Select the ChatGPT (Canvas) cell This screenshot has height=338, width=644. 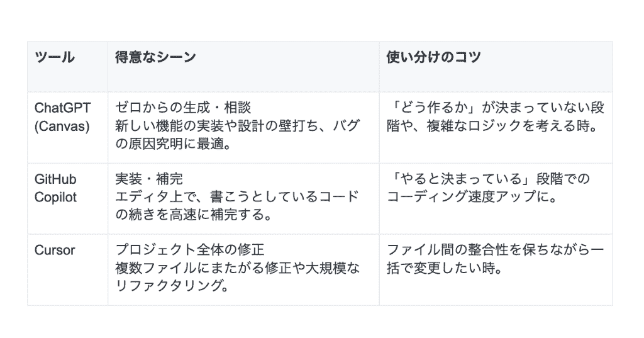pyautogui.click(x=67, y=128)
